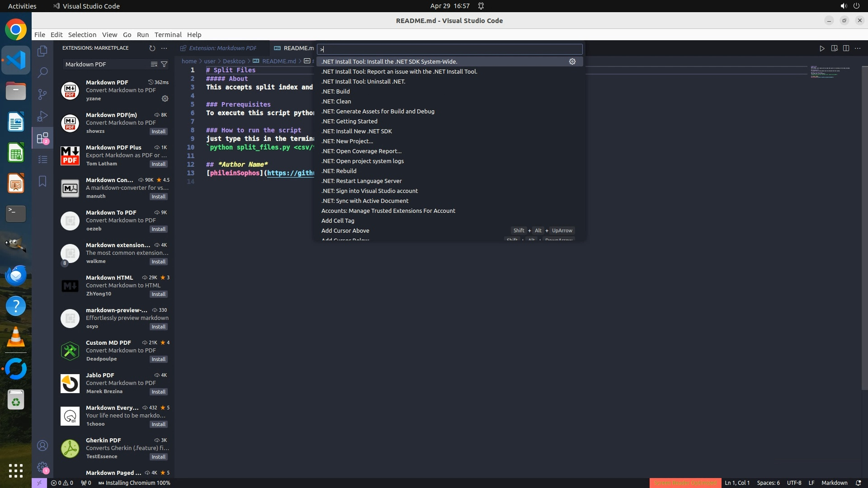The height and width of the screenshot is (488, 868).
Task: Open the Search view icon
Action: point(42,72)
